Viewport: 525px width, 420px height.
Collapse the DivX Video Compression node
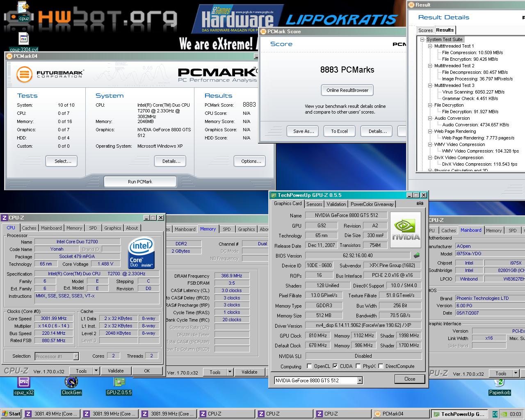[x=430, y=157]
